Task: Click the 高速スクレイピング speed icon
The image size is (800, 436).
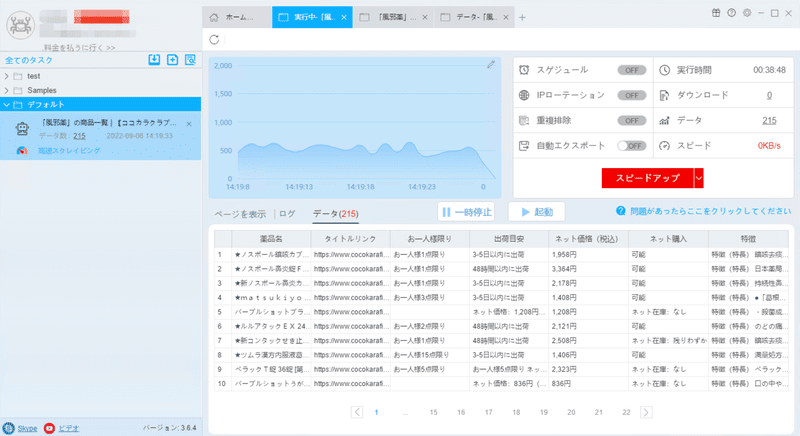Action: pos(22,151)
